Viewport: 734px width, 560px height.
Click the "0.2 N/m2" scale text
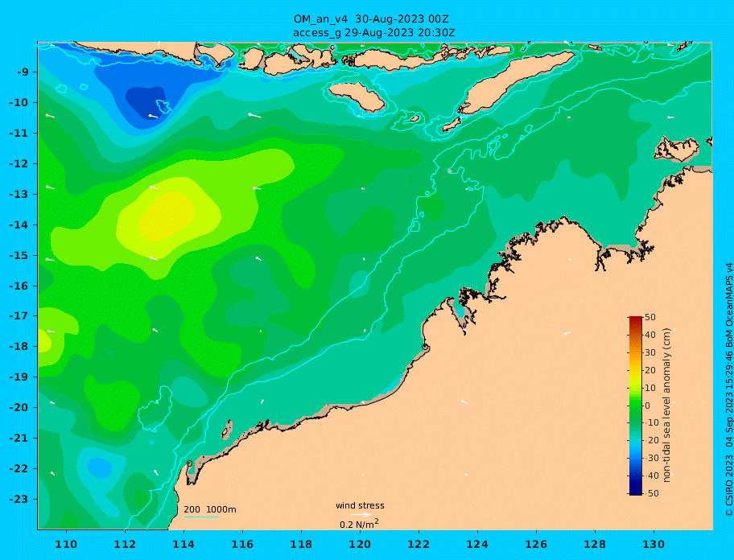(x=359, y=524)
